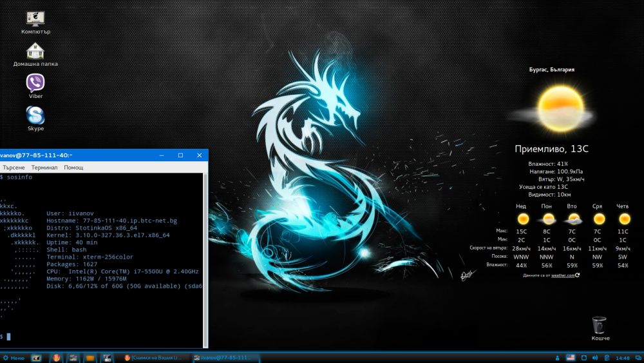Screen dimensions: 644x363
Task: Close the terminal window
Action: tap(199, 155)
